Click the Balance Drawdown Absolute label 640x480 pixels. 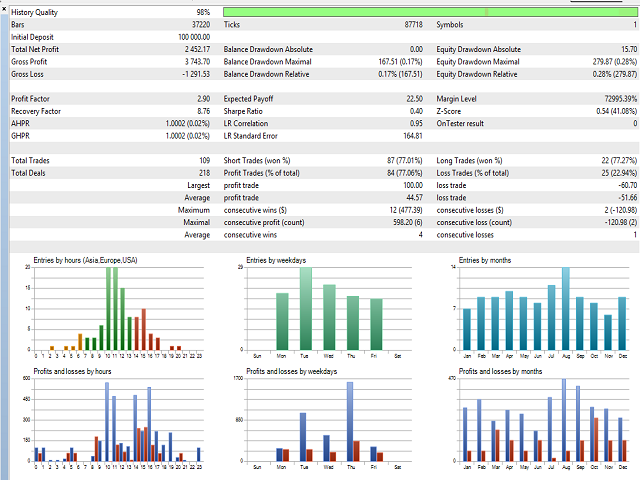[268, 49]
